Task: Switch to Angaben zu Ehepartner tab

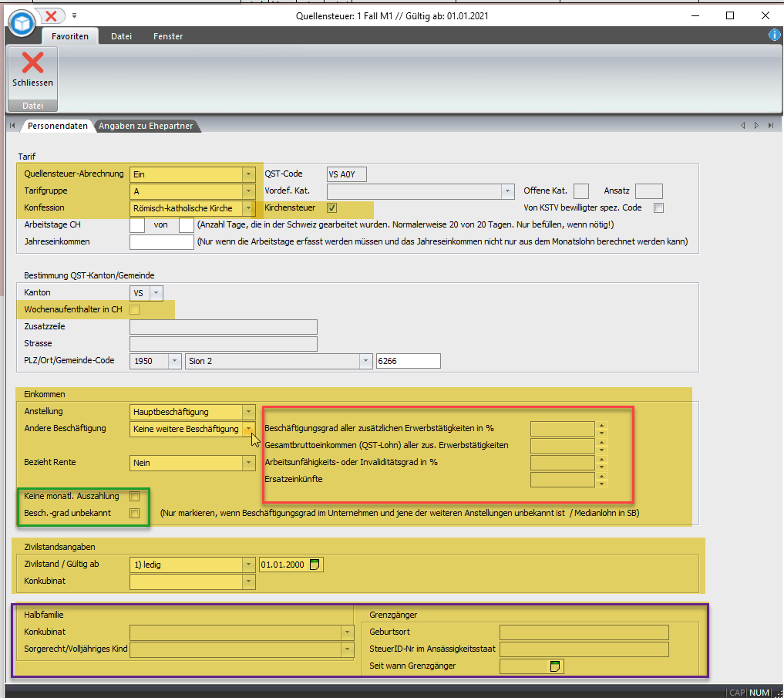Action: click(x=146, y=126)
